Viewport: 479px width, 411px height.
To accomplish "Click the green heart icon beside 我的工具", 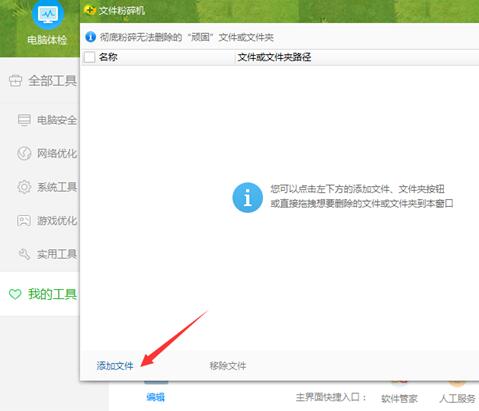I will coord(15,294).
